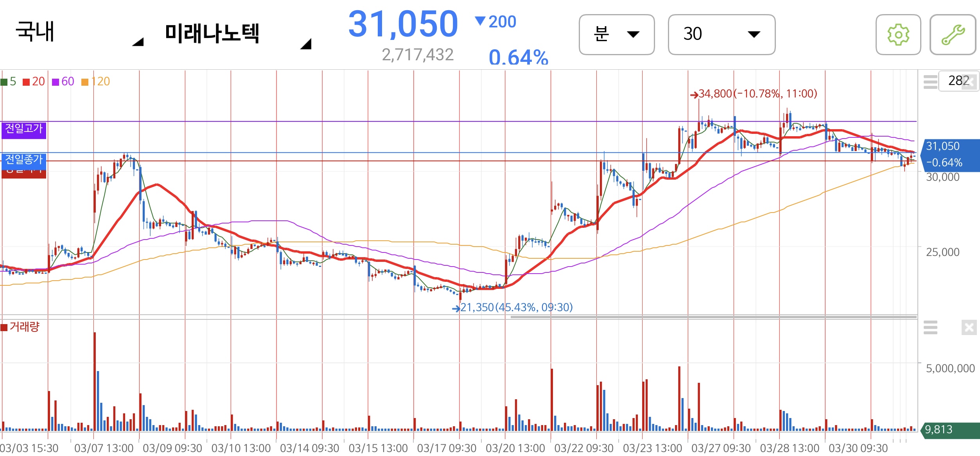Viewport: 980px width, 456px height.
Task: Open the chart settings gear icon
Action: click(x=898, y=35)
